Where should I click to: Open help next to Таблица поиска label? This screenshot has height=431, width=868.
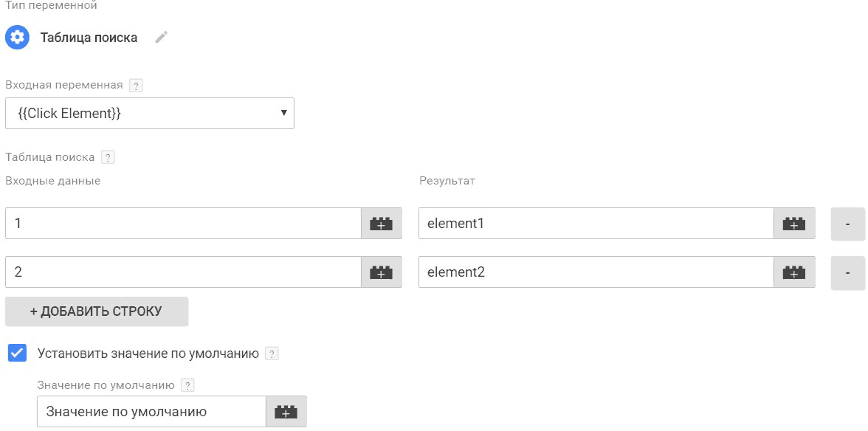[108, 157]
